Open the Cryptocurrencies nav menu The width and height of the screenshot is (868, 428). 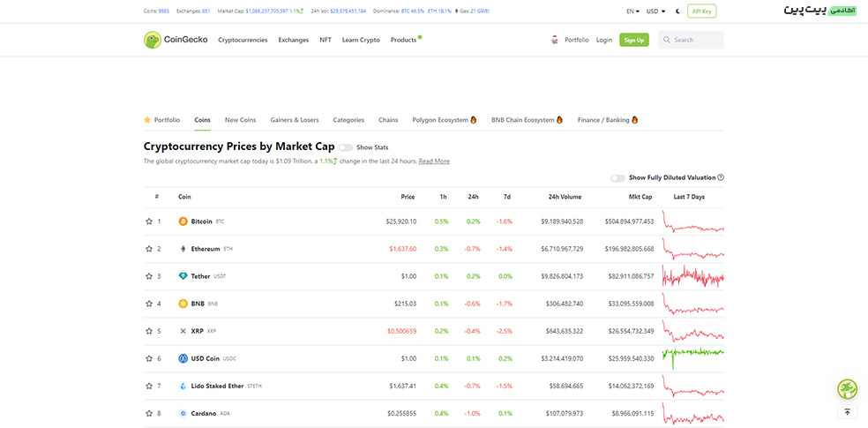(243, 40)
